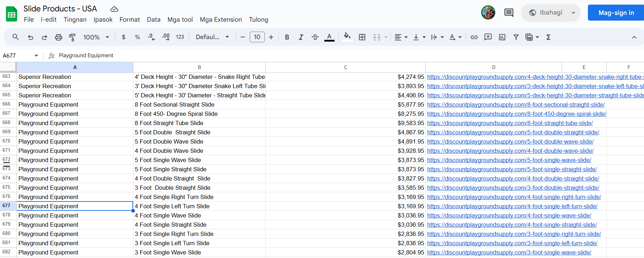This screenshot has height=258, width=644.
Task: Expand the Ibahagi quick sharing arrow
Action: 573,13
